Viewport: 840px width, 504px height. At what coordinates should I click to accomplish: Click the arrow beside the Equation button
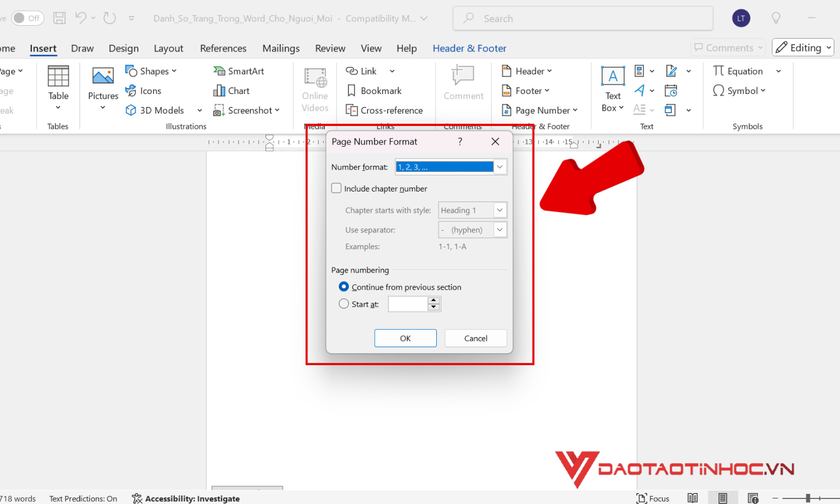(778, 71)
